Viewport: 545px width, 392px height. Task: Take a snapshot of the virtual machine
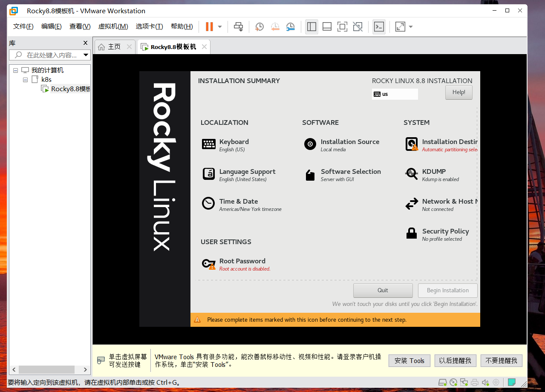[x=259, y=26]
